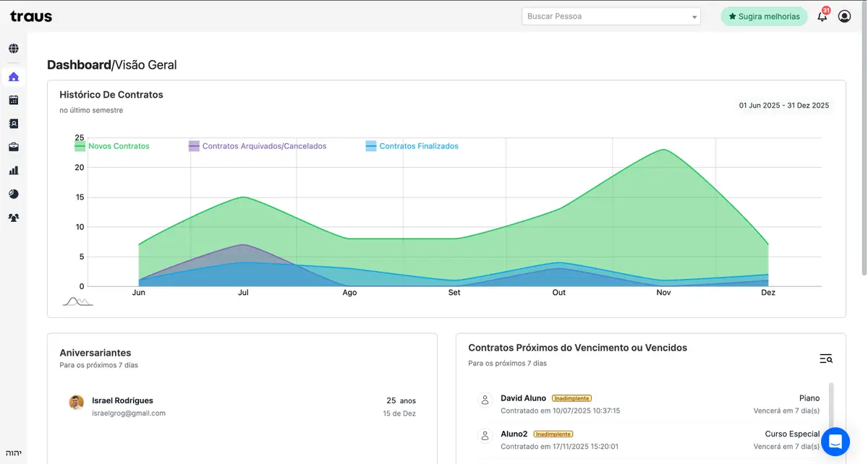Open the globe icon in sidebar

(x=14, y=49)
